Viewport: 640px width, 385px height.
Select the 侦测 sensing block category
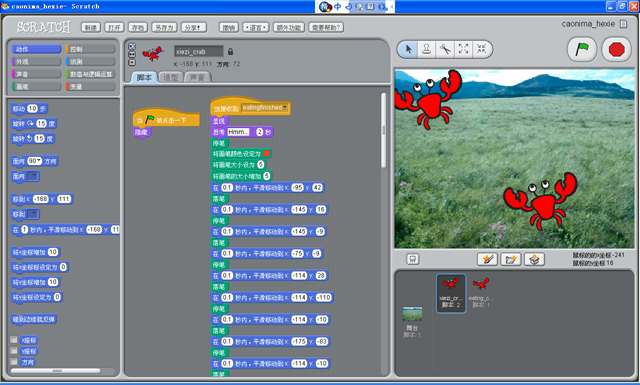tap(91, 62)
